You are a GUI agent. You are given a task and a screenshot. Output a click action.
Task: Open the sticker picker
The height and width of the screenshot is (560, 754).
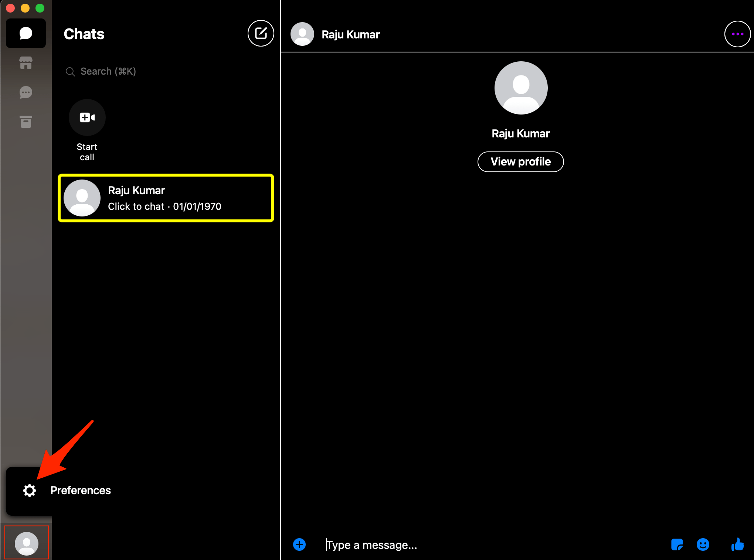coord(677,544)
